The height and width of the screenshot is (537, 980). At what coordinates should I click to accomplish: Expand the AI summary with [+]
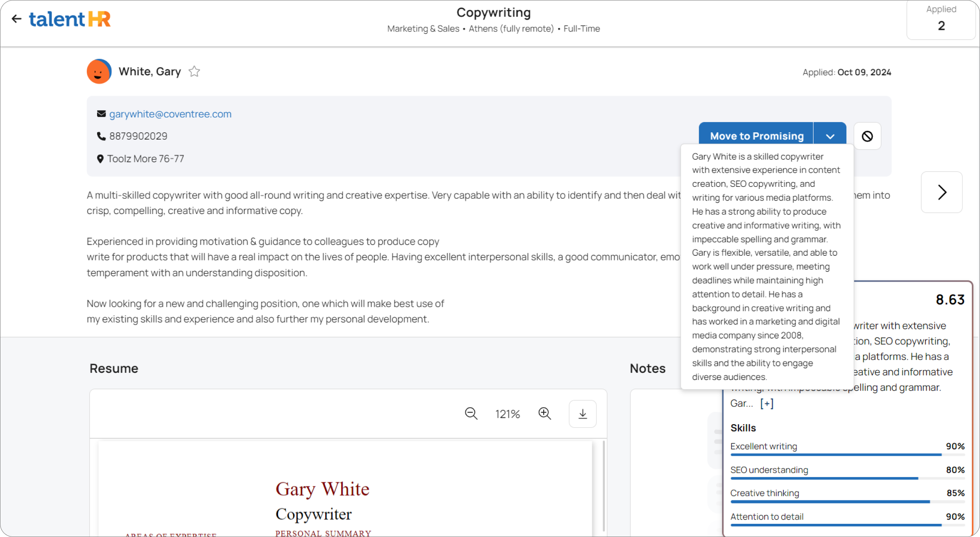coord(767,403)
